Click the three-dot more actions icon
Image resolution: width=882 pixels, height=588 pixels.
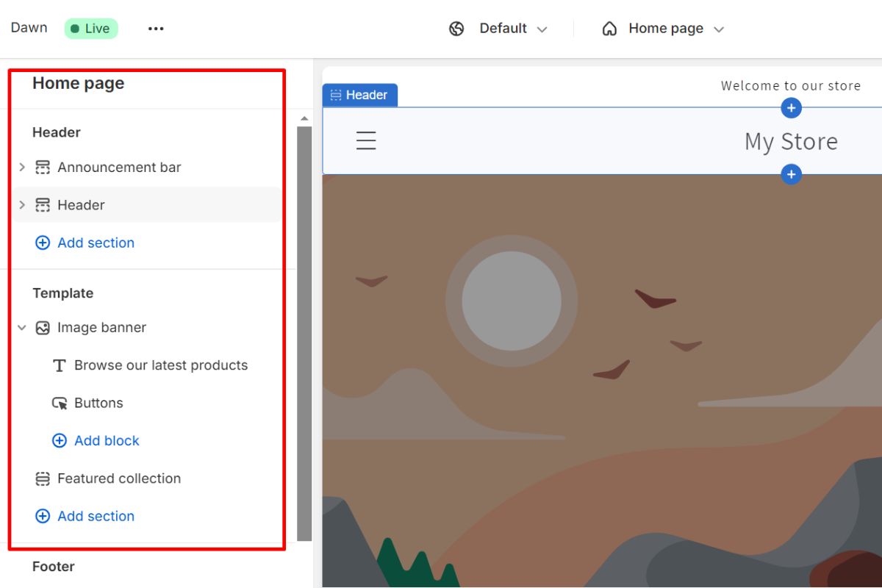click(156, 29)
